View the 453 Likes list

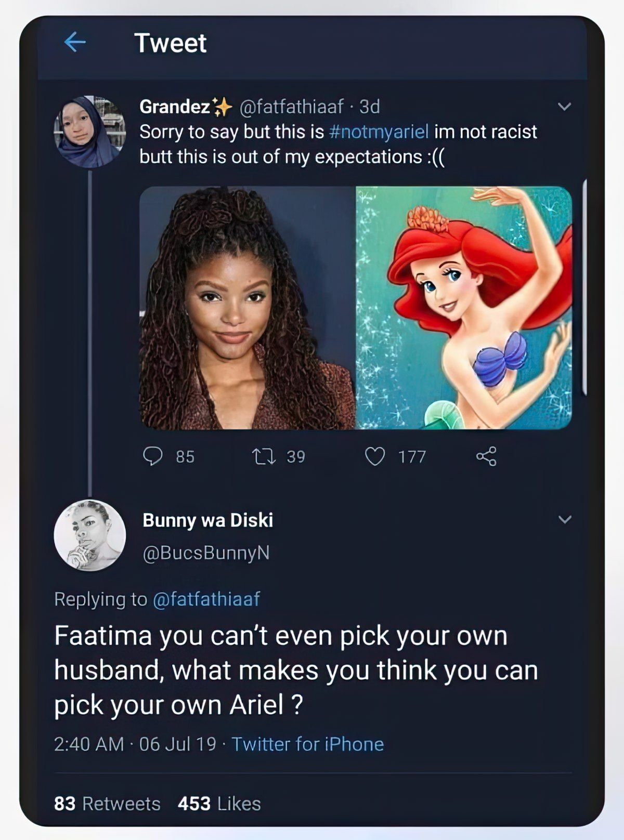click(219, 804)
